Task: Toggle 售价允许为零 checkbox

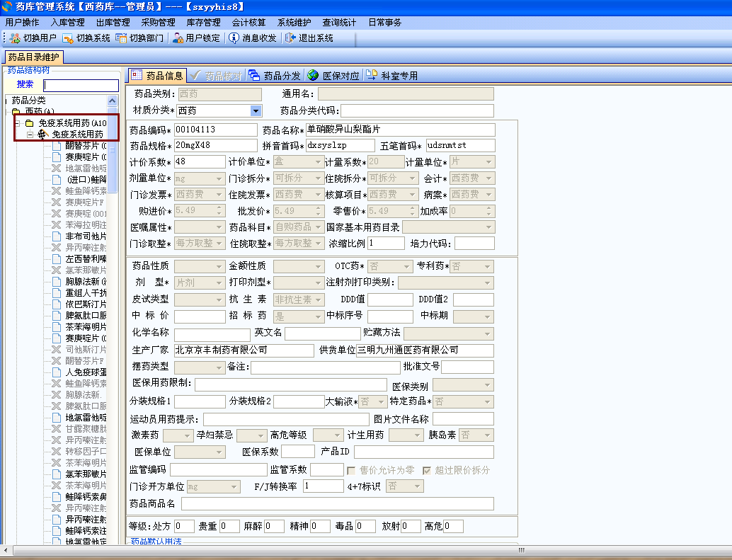Action: [x=351, y=470]
